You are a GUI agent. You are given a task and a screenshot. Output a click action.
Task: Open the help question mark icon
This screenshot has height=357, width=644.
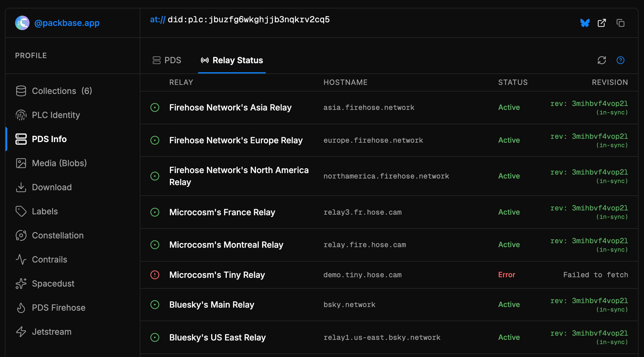pos(621,60)
